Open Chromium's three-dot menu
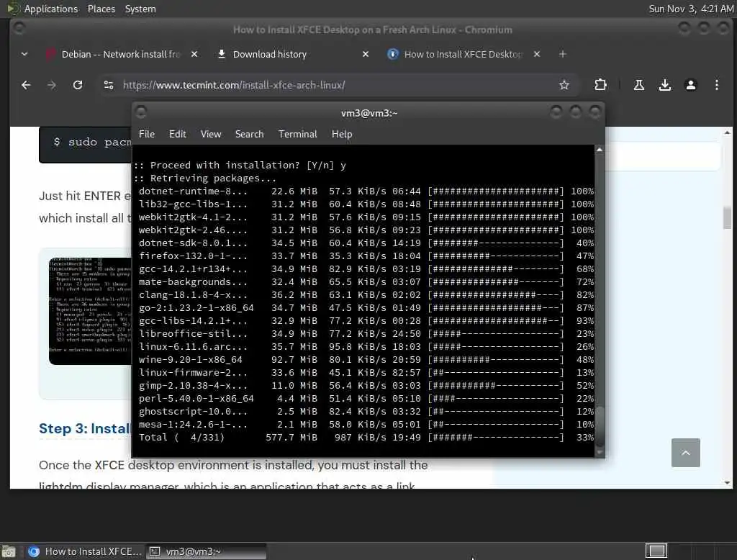The width and height of the screenshot is (737, 560). (x=716, y=85)
